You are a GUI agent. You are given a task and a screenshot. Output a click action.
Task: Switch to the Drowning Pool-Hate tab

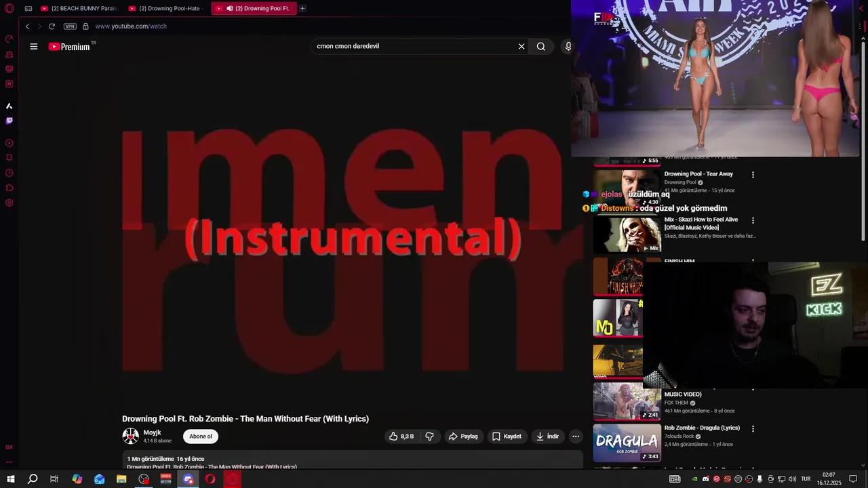point(166,8)
